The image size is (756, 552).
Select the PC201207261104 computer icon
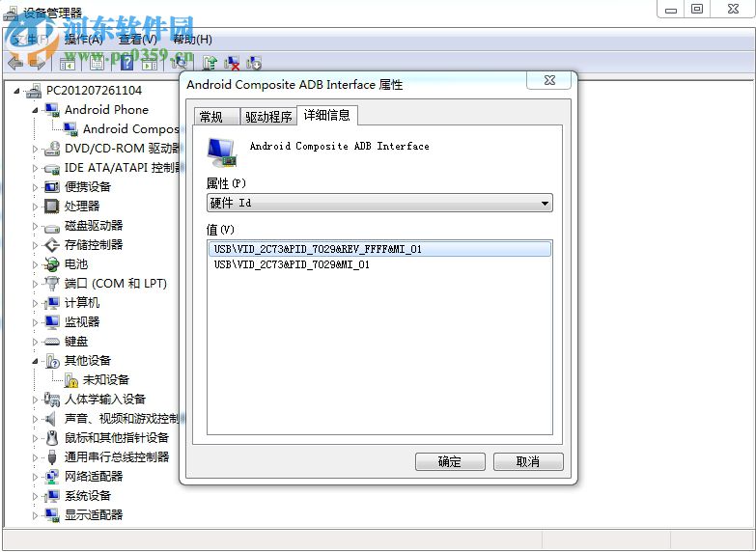tap(34, 90)
